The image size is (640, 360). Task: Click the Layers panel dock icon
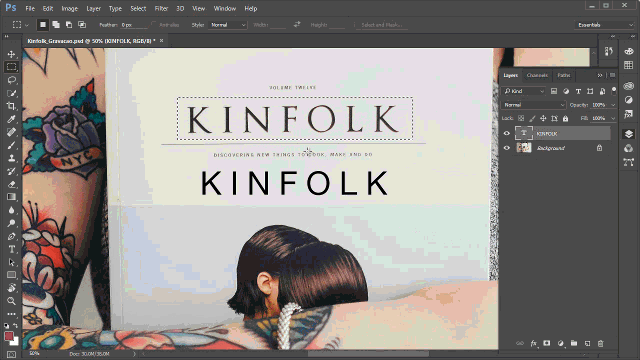(x=629, y=134)
